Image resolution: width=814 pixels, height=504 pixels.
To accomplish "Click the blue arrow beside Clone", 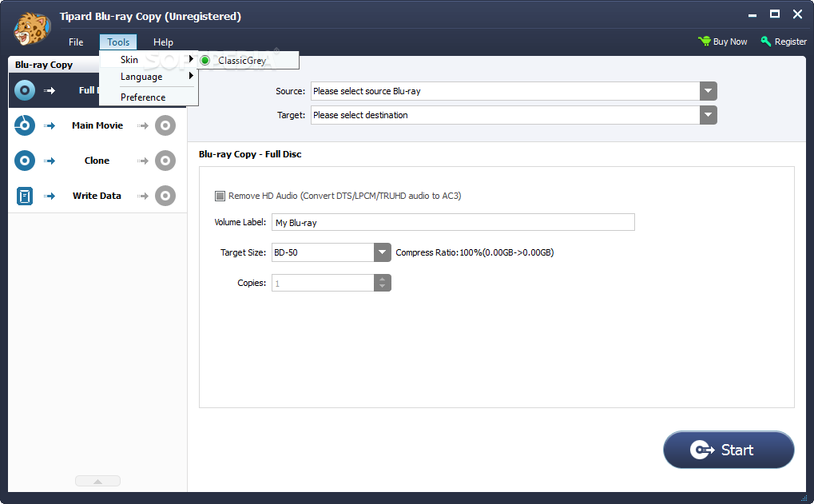I will click(x=50, y=161).
